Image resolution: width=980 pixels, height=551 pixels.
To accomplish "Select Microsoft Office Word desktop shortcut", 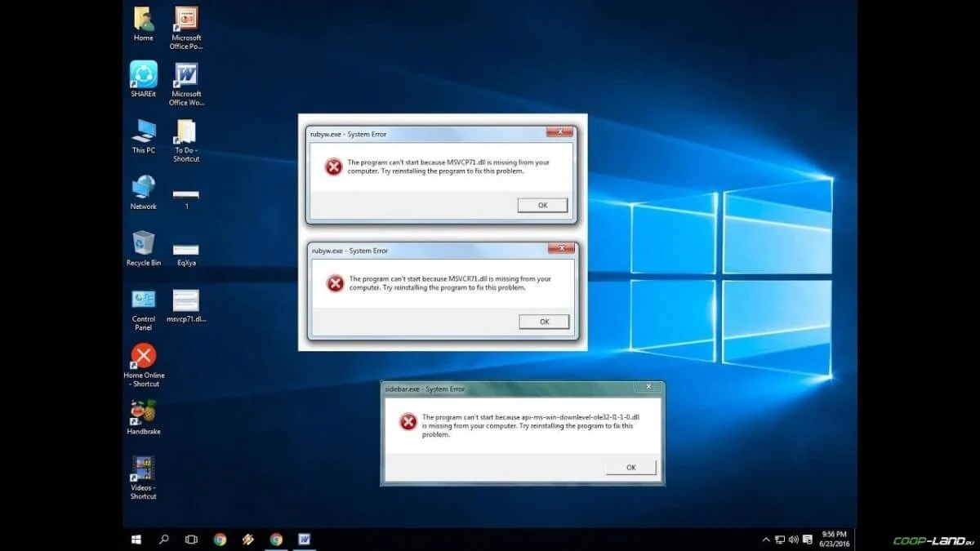I will point(186,76).
